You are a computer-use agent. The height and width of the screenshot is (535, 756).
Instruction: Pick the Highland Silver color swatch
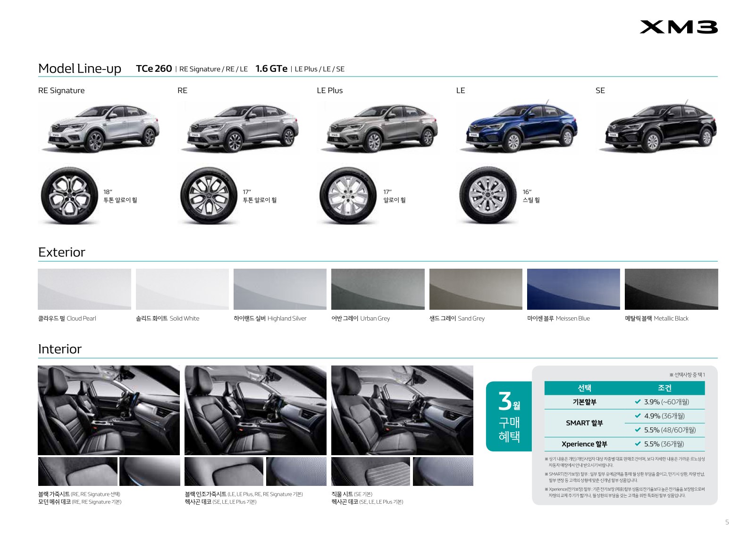point(280,289)
